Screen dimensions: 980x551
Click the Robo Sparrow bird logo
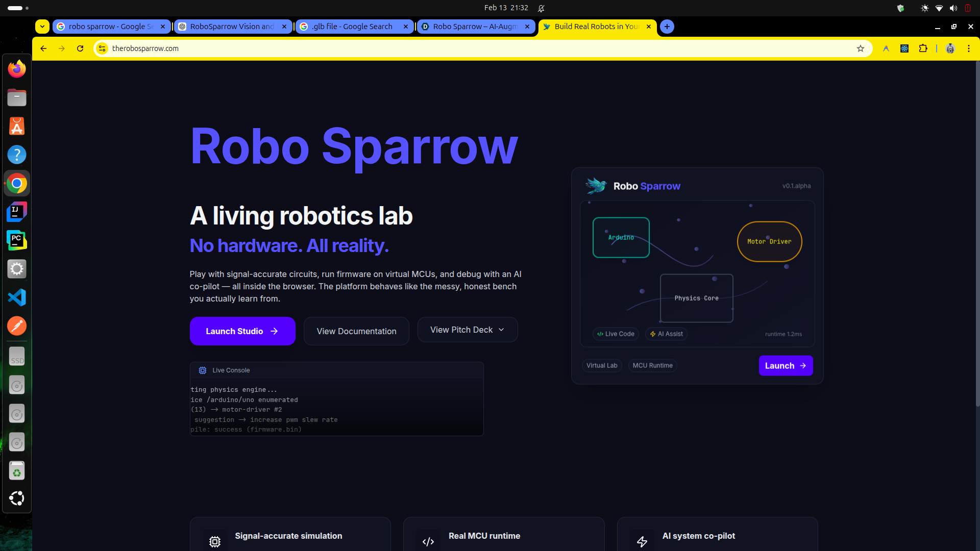596,186
